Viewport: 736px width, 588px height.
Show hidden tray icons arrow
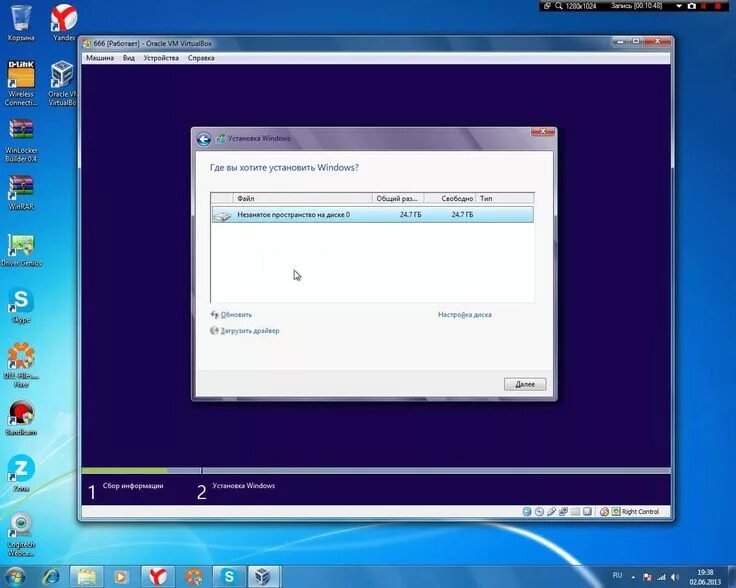[x=633, y=577]
